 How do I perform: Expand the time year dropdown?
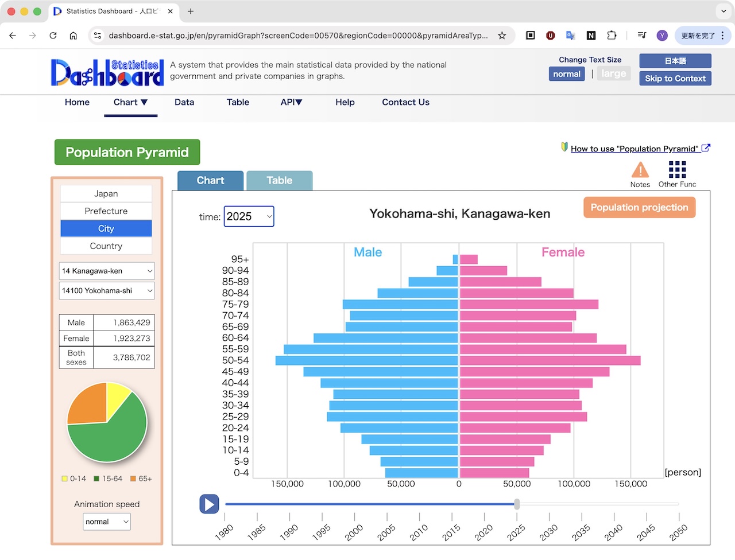click(249, 216)
